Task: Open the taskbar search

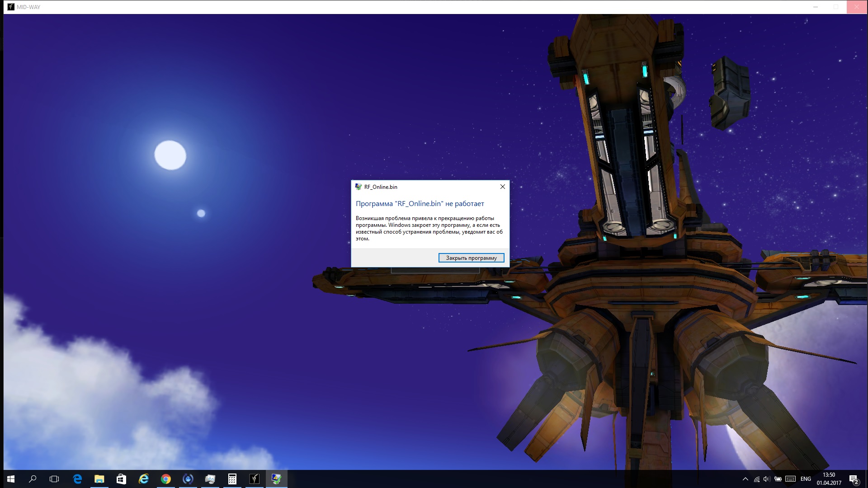Action: click(x=33, y=479)
